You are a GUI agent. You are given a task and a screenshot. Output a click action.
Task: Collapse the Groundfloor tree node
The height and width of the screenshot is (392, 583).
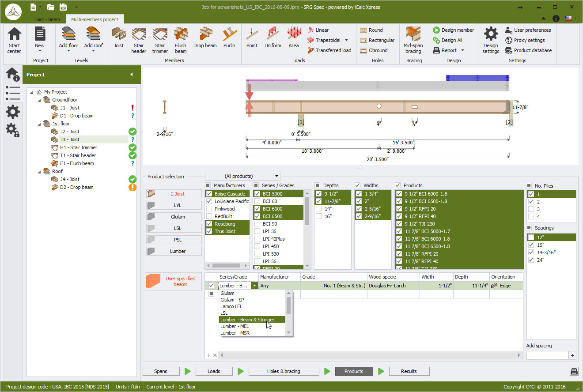click(x=39, y=100)
